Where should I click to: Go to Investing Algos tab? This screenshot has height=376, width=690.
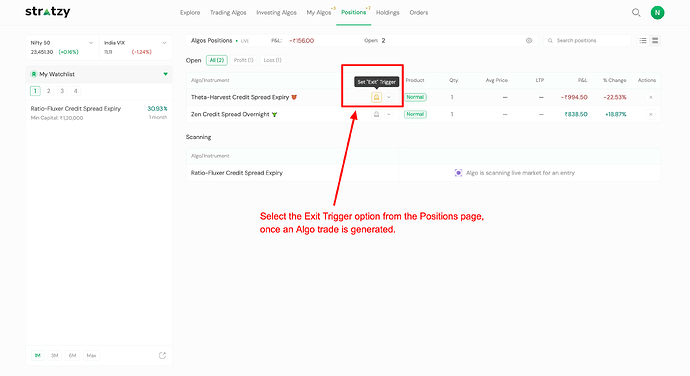tap(276, 12)
